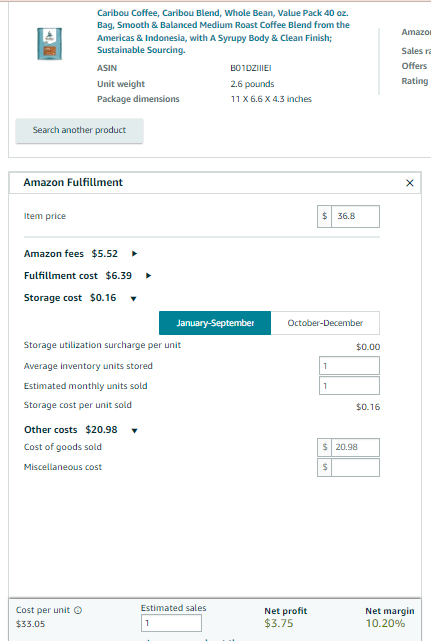Close the Amazon Fulfillment panel

tap(409, 183)
